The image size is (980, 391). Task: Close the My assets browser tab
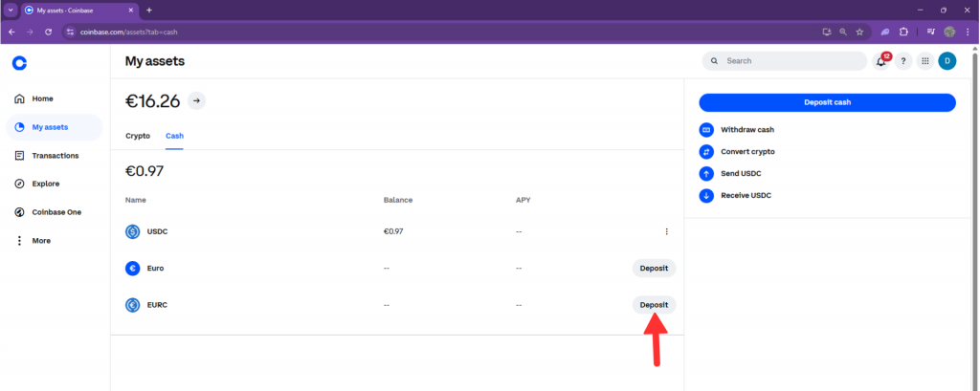click(x=130, y=11)
